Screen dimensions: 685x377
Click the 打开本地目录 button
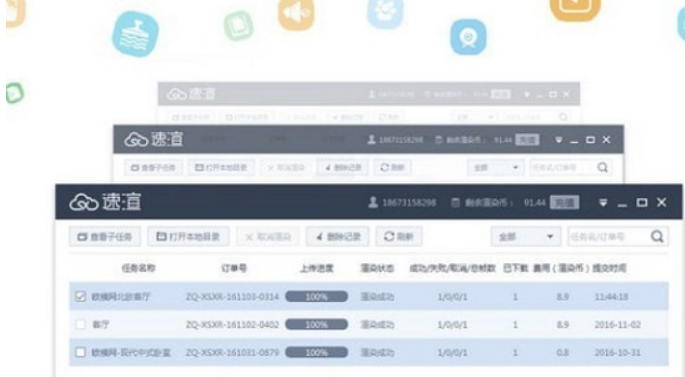tap(188, 236)
